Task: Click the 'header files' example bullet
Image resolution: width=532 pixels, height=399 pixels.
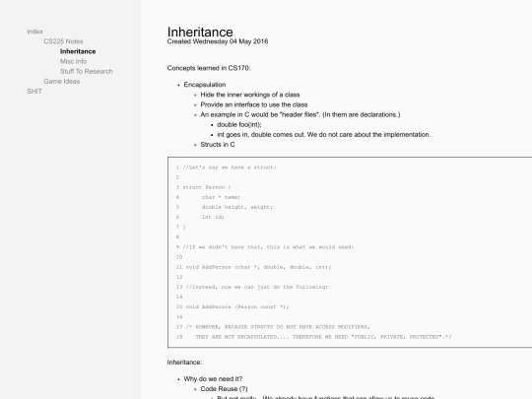Action: click(299, 114)
